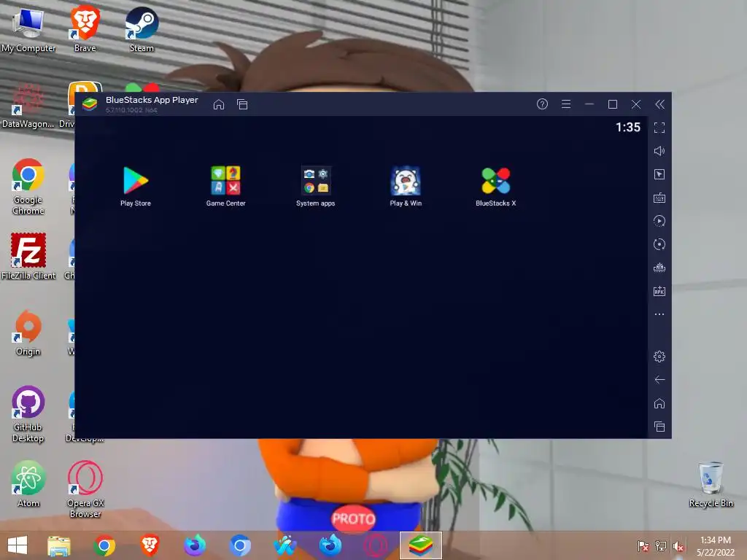Viewport: 747px width, 560px height.
Task: Click the sync operations play icon
Action: (x=659, y=221)
